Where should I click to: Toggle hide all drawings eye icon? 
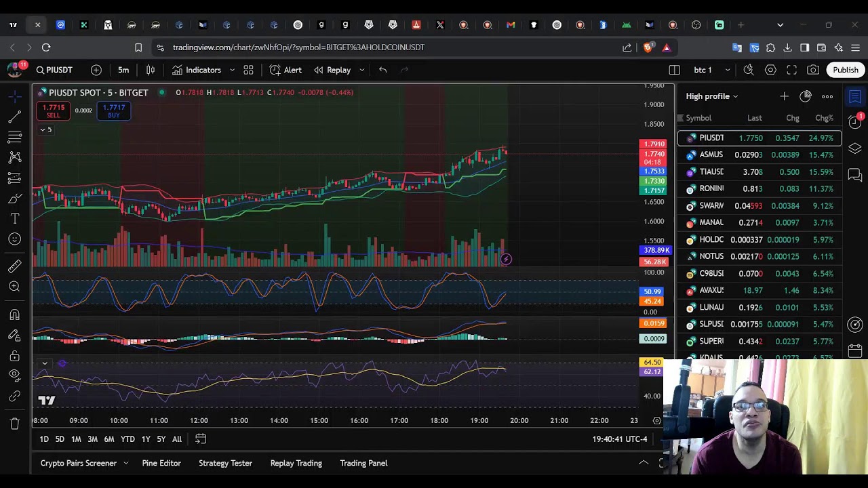point(15,375)
